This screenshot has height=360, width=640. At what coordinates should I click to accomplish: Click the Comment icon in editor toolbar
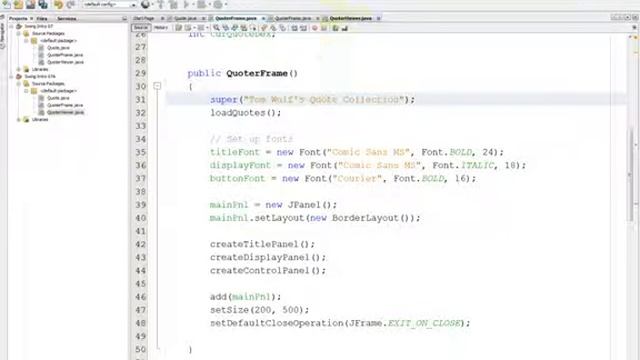[x=336, y=28]
